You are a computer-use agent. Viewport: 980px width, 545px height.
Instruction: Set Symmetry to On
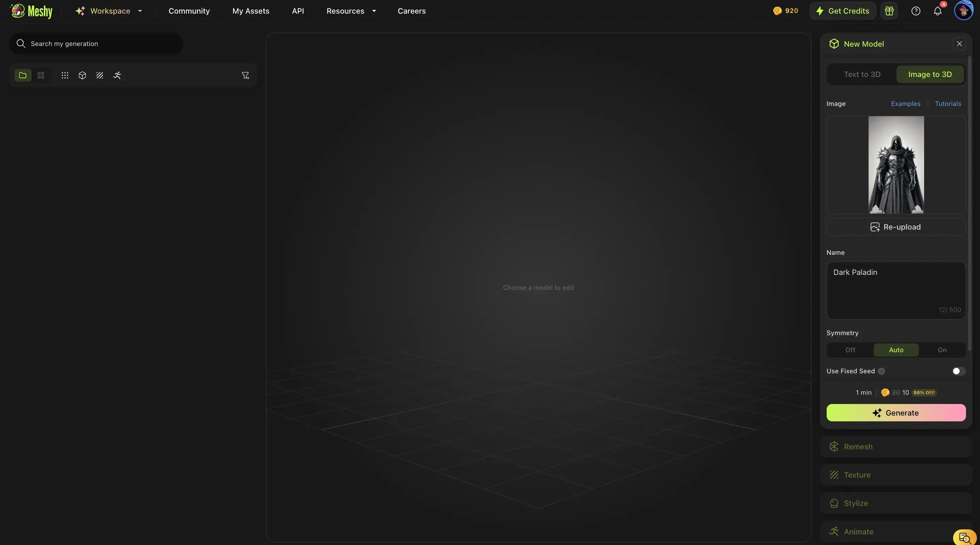point(942,350)
